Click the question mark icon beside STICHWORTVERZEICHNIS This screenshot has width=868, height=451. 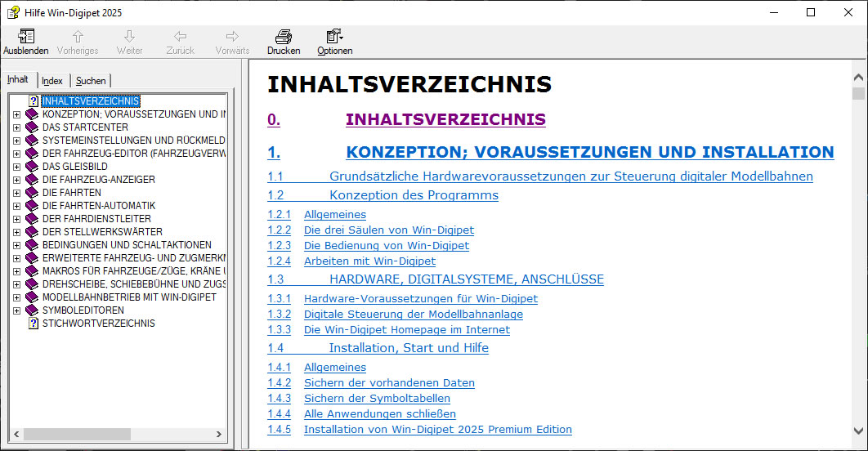click(34, 324)
